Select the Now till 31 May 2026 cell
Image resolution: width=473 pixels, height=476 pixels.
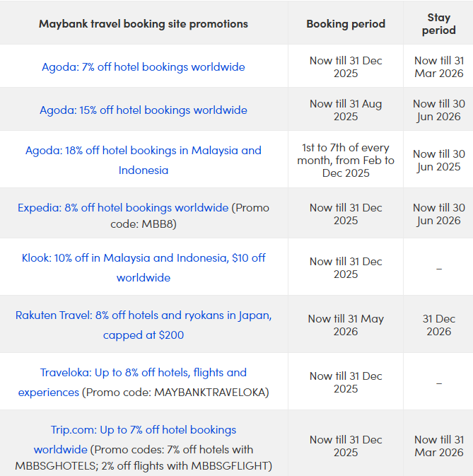pyautogui.click(x=346, y=325)
